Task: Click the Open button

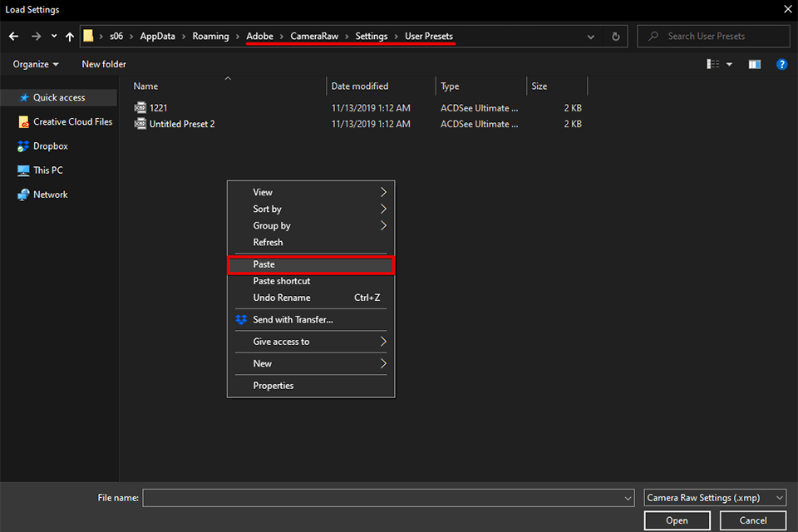Action: tap(677, 520)
